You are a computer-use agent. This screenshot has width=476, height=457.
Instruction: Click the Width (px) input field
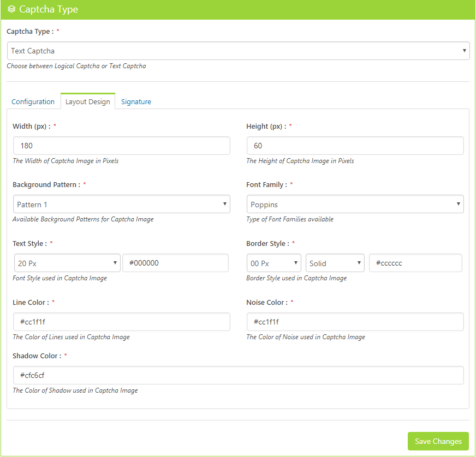click(121, 146)
